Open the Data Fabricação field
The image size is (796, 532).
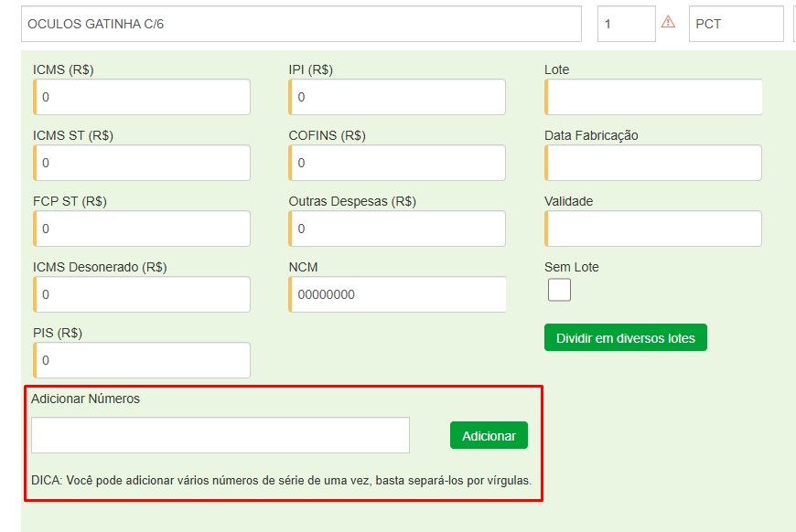pyautogui.click(x=653, y=163)
